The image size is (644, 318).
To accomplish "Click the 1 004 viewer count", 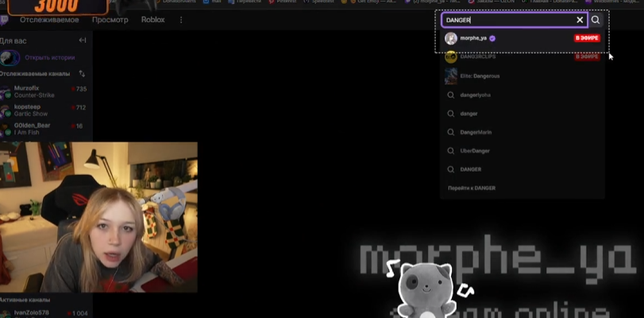I will (79, 313).
